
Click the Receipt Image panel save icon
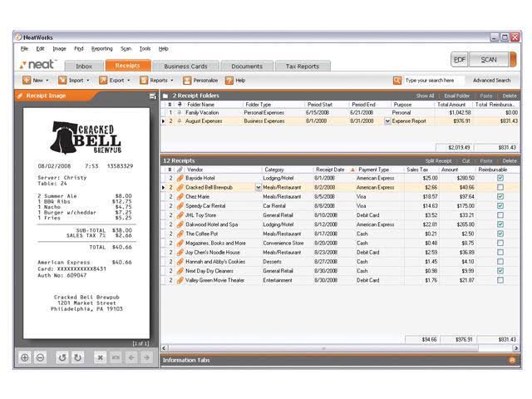(x=153, y=96)
